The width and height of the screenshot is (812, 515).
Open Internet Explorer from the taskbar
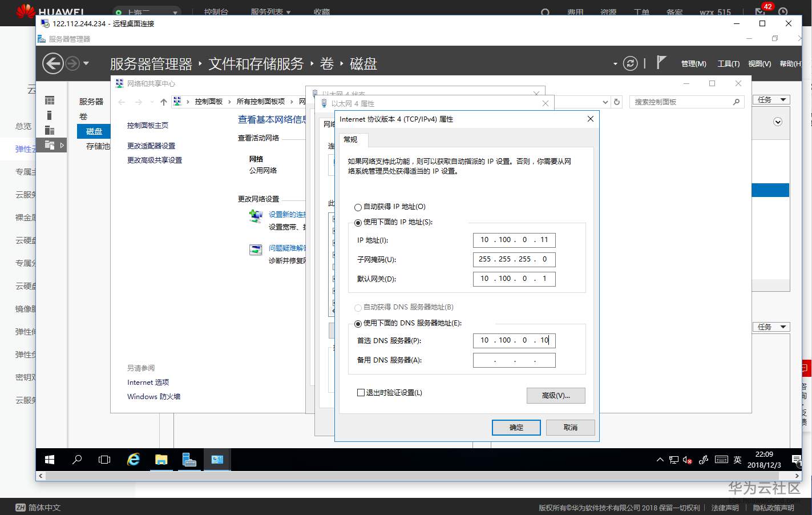[134, 460]
